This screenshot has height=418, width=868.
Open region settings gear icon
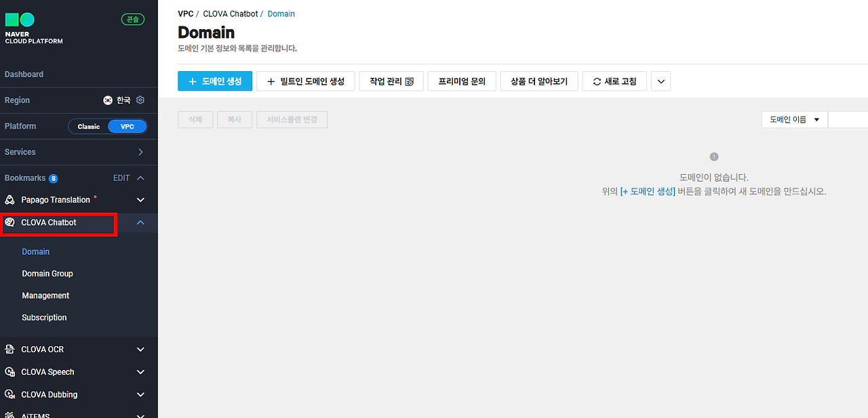coord(140,100)
